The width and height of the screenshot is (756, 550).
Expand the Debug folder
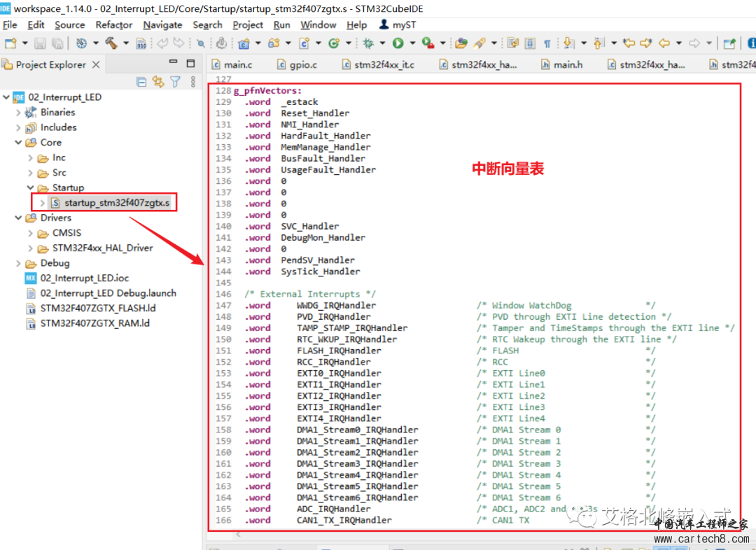click(18, 264)
